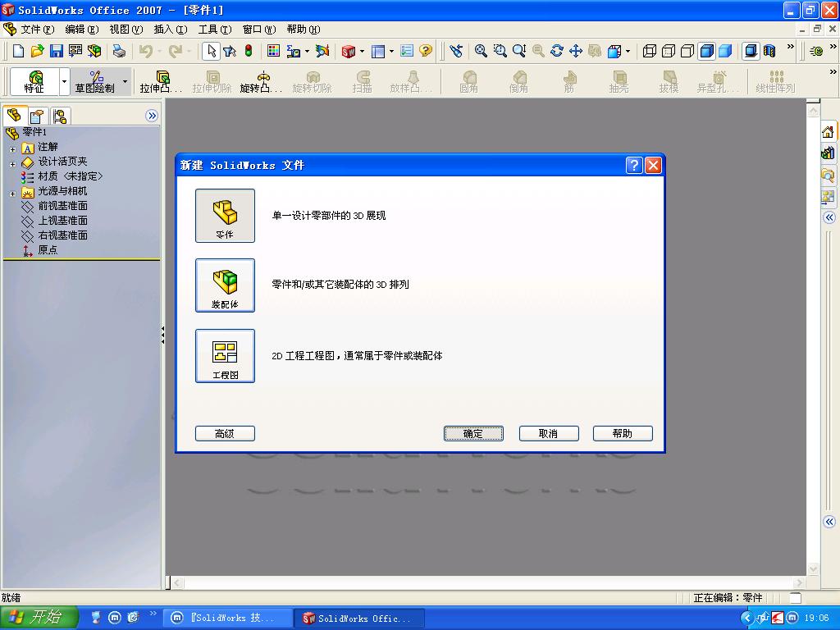The height and width of the screenshot is (630, 840).
Task: Click the Print toolbar icon
Action: coord(119,51)
